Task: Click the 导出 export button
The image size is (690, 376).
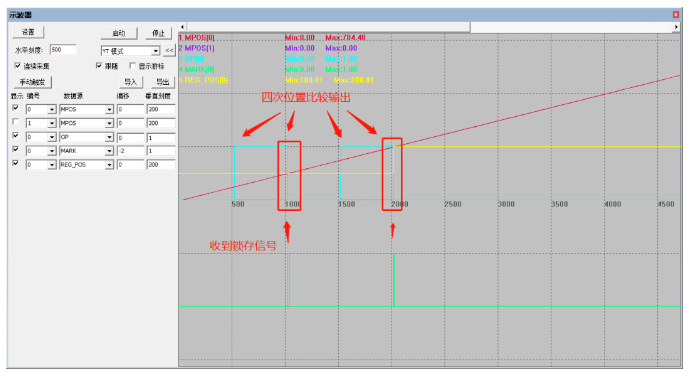Action: click(163, 82)
